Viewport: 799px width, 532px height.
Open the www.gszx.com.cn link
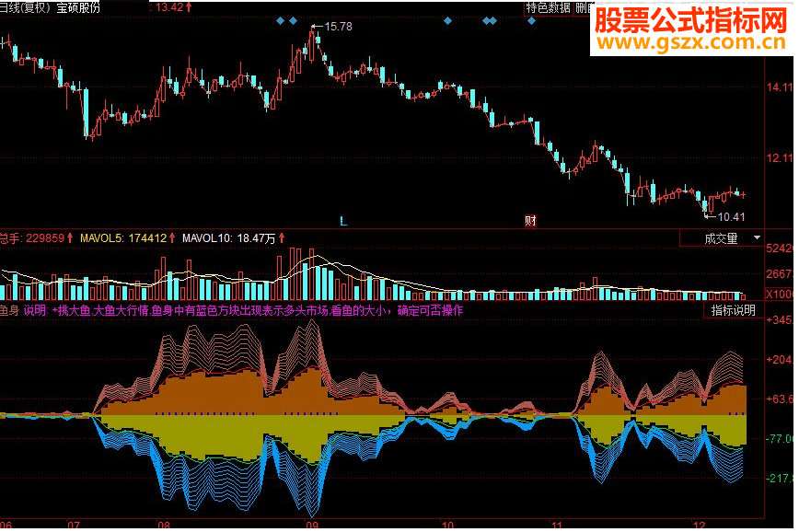691,42
